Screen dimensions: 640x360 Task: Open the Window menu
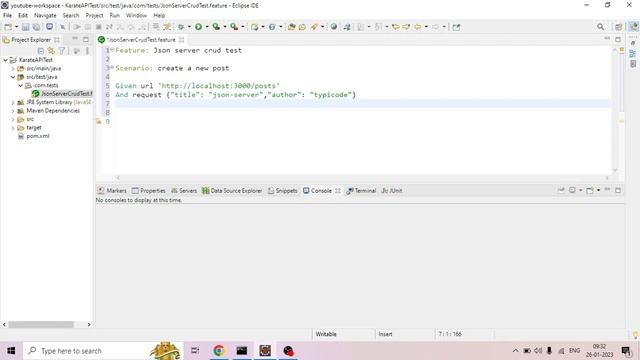136,15
